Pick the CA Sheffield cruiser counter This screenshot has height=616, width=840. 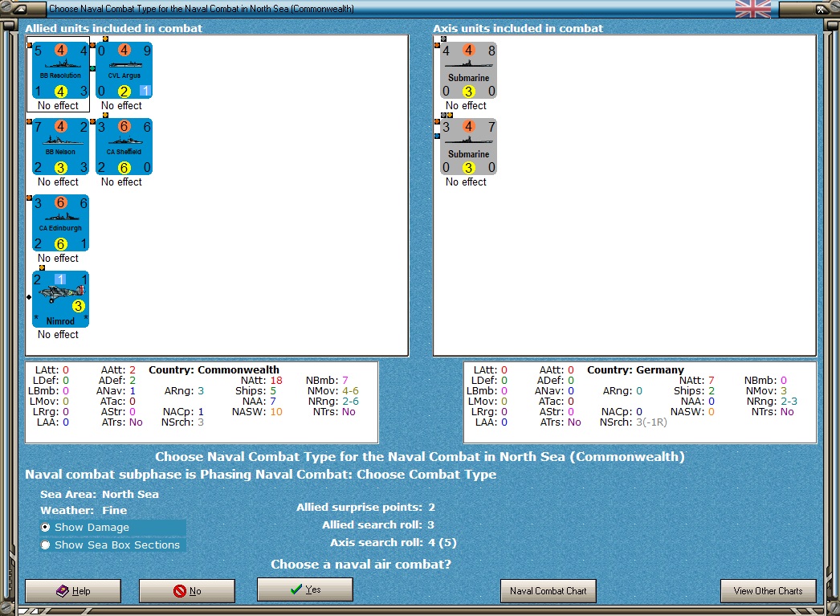pyautogui.click(x=124, y=147)
